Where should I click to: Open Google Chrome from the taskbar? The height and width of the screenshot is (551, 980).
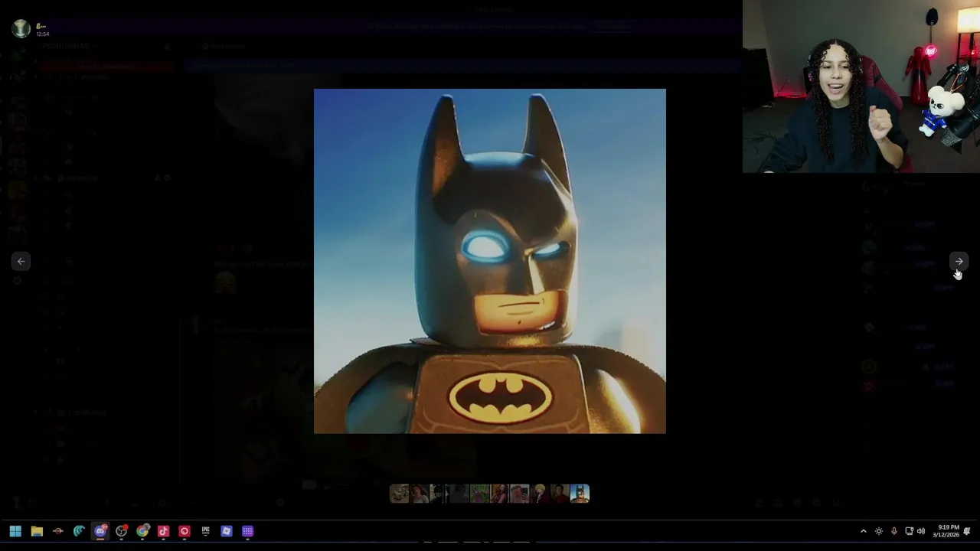(142, 531)
